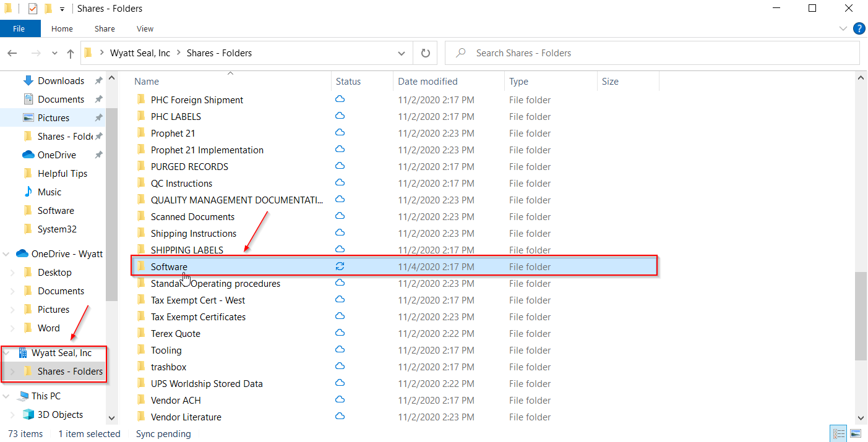Select the Scanned Documents folder
The height and width of the screenshot is (442, 868).
192,217
